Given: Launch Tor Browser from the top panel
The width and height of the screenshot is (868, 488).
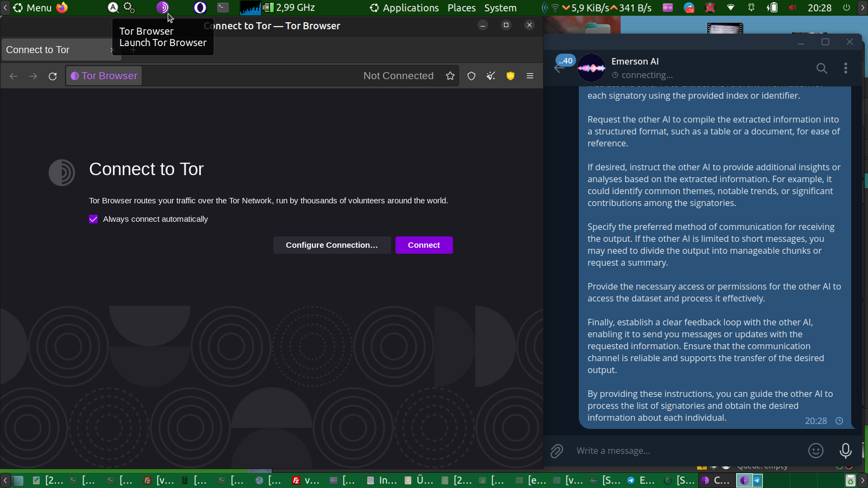Looking at the screenshot, I should tap(163, 8).
